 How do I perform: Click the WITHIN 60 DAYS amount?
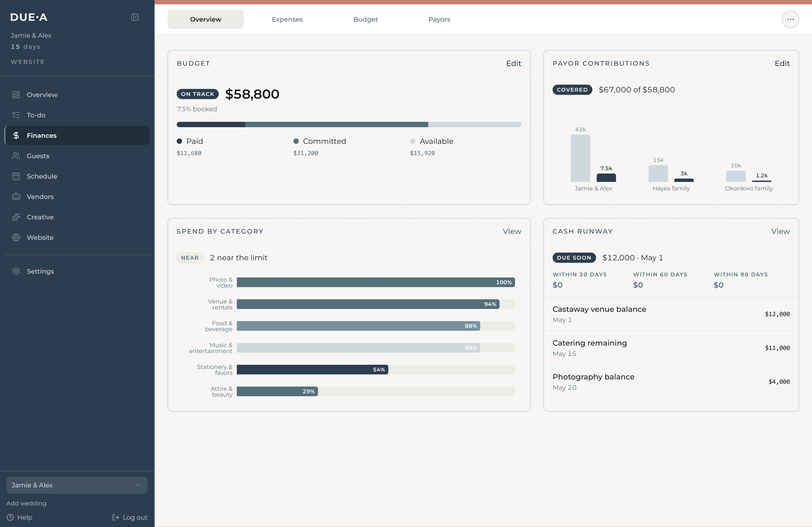(x=638, y=285)
